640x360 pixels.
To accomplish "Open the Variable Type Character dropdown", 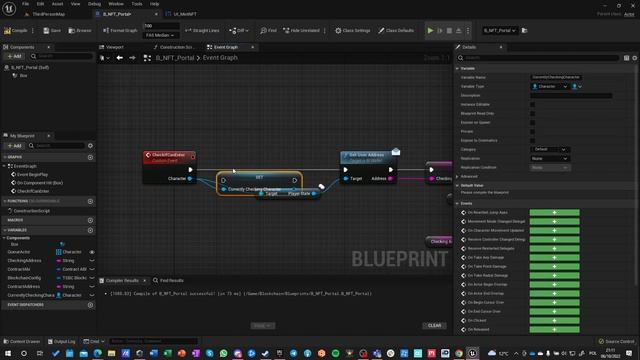I will pyautogui.click(x=550, y=87).
